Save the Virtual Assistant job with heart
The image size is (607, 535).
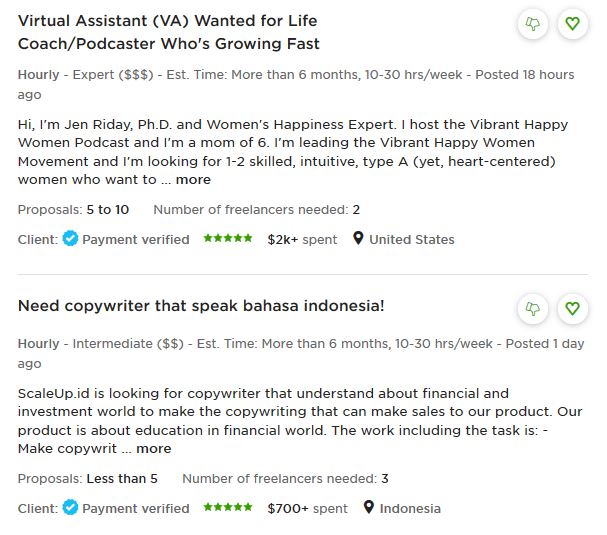pyautogui.click(x=572, y=24)
